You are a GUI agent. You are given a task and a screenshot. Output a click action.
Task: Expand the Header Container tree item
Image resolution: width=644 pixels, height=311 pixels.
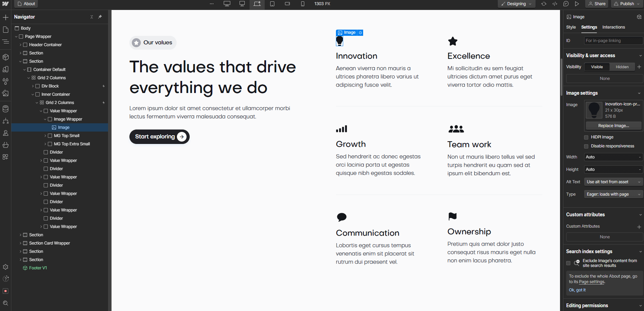pyautogui.click(x=20, y=44)
